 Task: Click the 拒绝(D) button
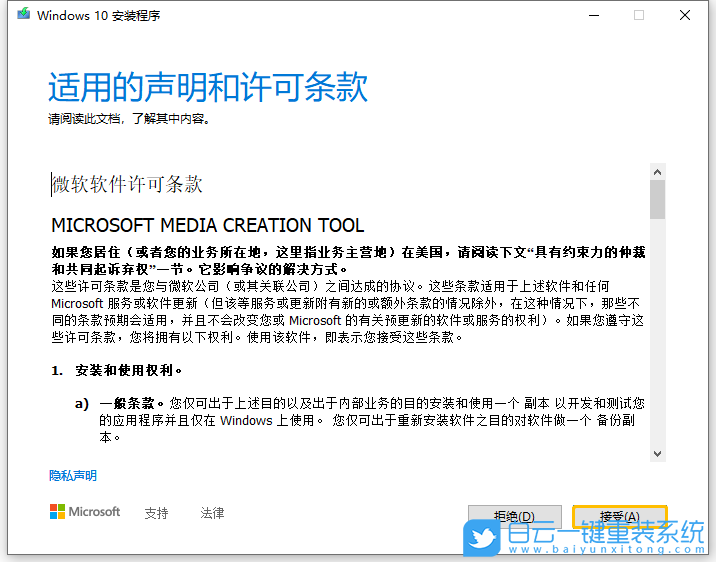point(514,516)
